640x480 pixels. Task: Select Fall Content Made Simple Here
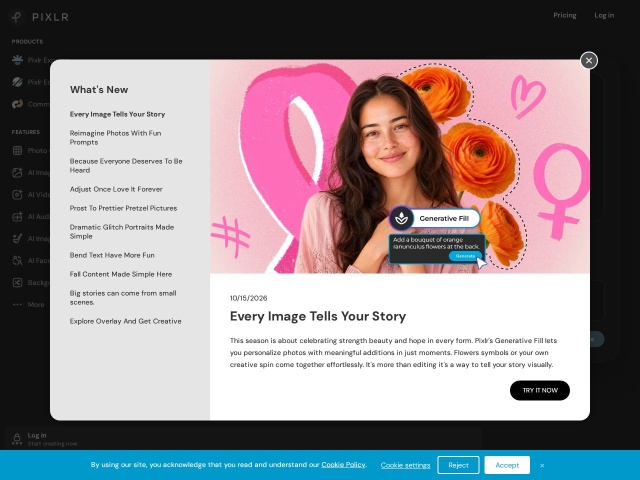coord(120,274)
